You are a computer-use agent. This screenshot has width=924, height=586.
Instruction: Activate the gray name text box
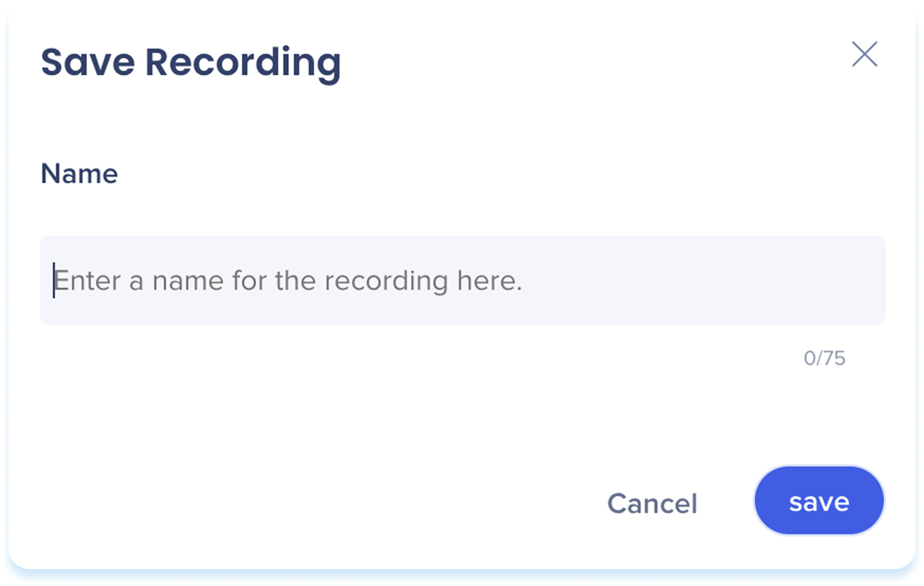(463, 280)
